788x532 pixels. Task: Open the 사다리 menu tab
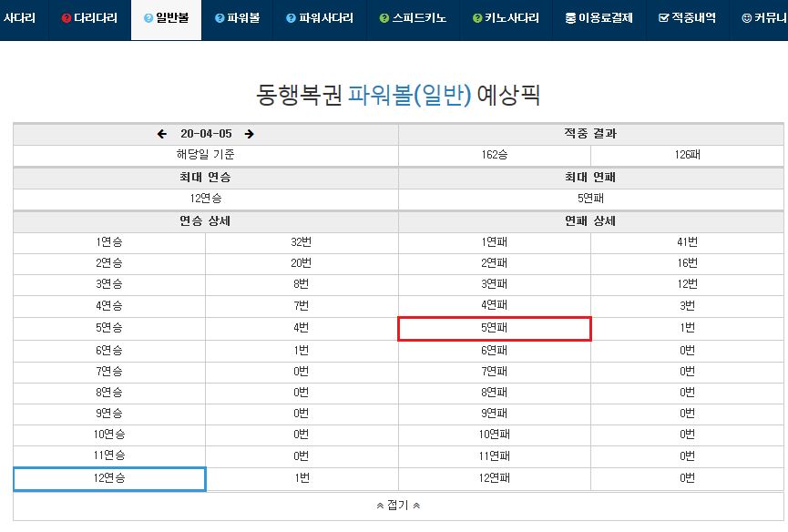(x=24, y=20)
